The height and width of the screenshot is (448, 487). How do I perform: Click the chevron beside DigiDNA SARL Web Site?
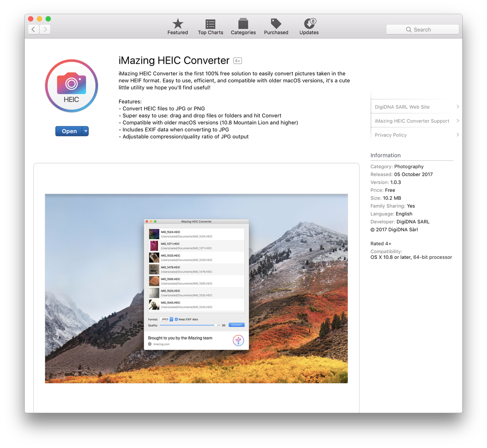point(458,107)
